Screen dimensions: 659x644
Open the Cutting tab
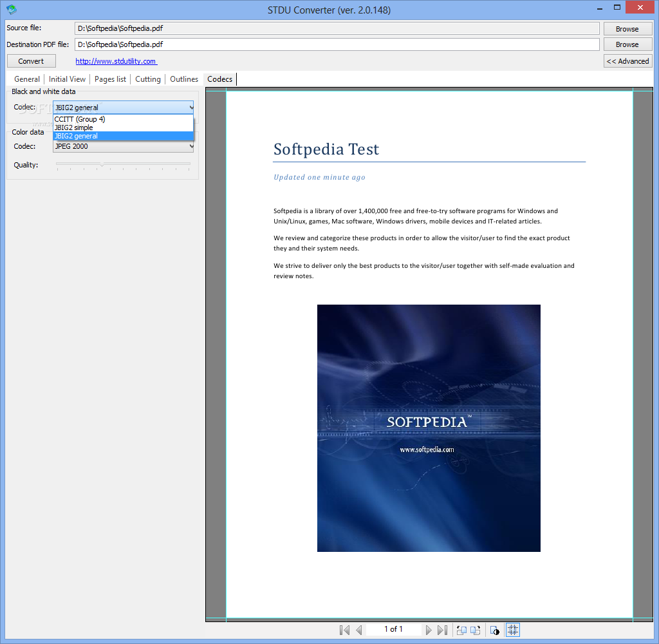click(x=148, y=79)
